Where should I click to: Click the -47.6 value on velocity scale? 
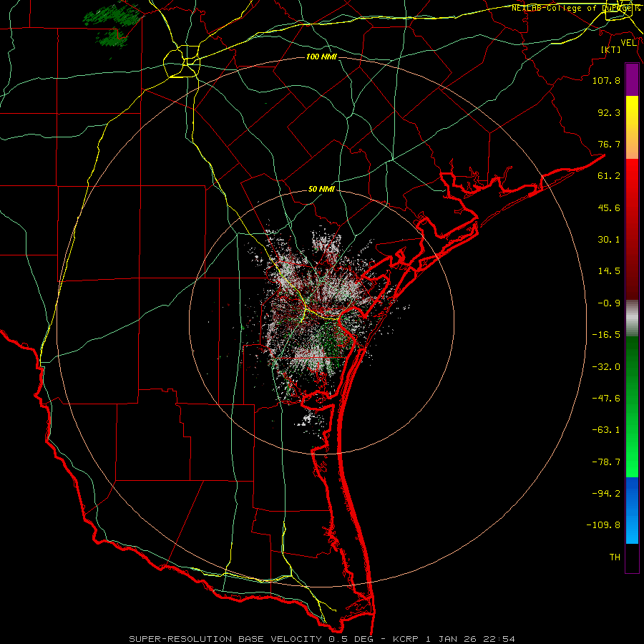pyautogui.click(x=606, y=399)
